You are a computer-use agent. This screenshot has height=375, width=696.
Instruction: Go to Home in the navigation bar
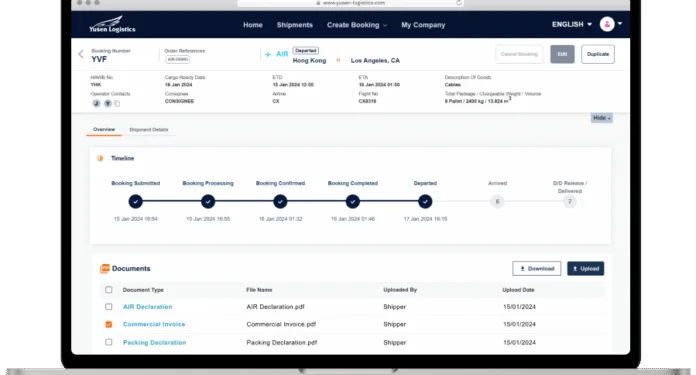click(x=253, y=25)
